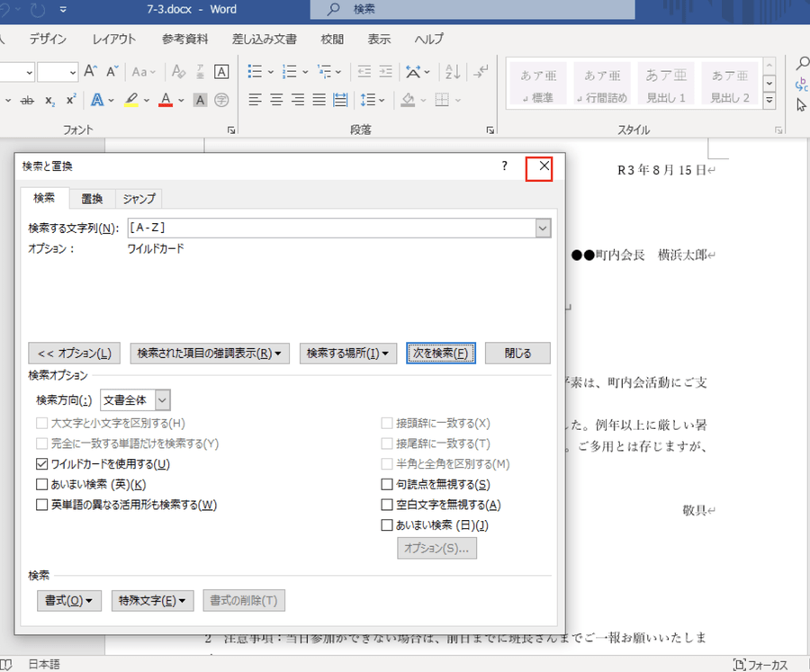Image resolution: width=810 pixels, height=672 pixels.
Task: Click the enclosed characters icon
Action: click(221, 100)
